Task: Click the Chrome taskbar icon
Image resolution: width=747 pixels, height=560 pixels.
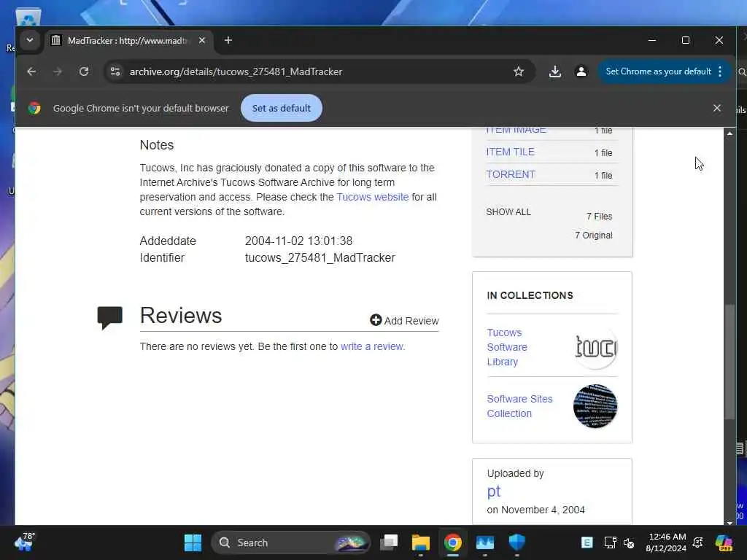Action: point(452,542)
